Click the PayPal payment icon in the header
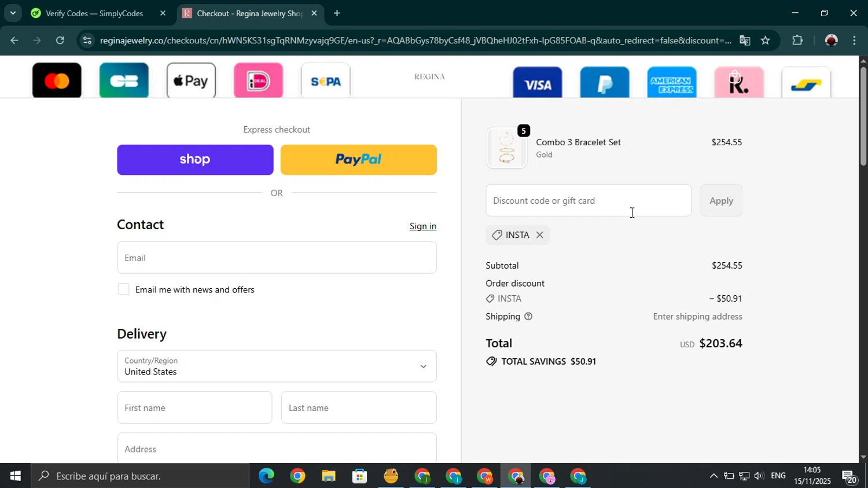Image resolution: width=868 pixels, height=488 pixels. point(605,82)
